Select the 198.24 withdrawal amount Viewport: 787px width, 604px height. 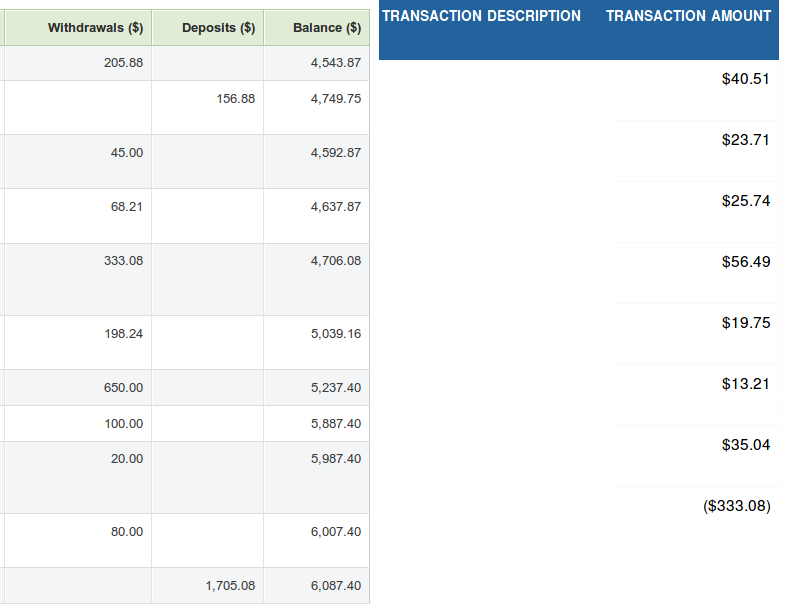pos(123,334)
